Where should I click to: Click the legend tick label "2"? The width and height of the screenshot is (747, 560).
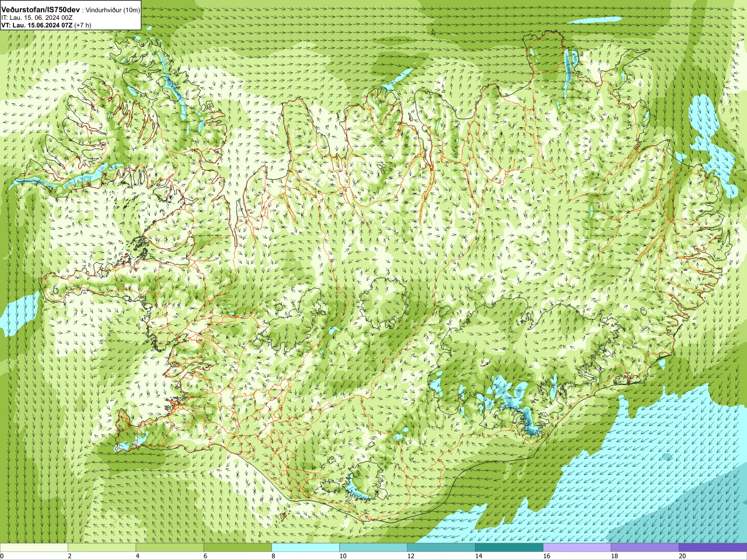[69, 556]
